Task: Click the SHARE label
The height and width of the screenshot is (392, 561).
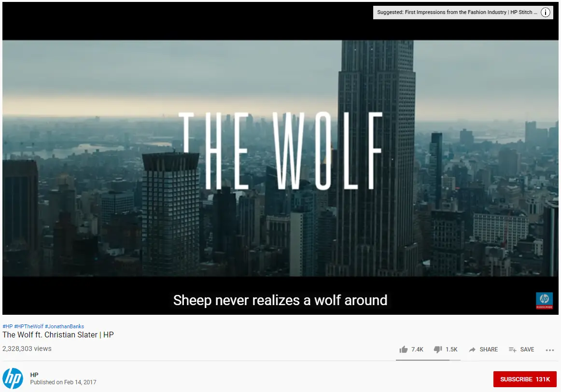Action: (489, 350)
